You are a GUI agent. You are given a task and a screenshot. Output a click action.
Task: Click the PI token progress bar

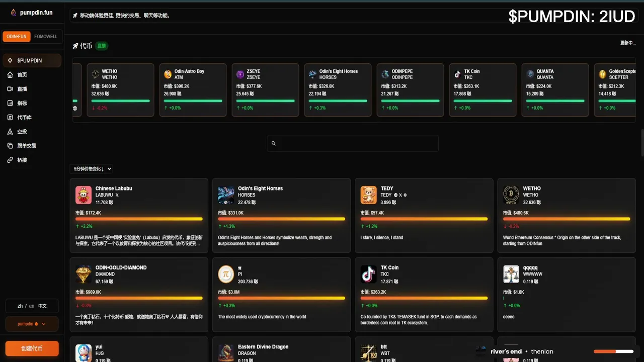coord(281,298)
